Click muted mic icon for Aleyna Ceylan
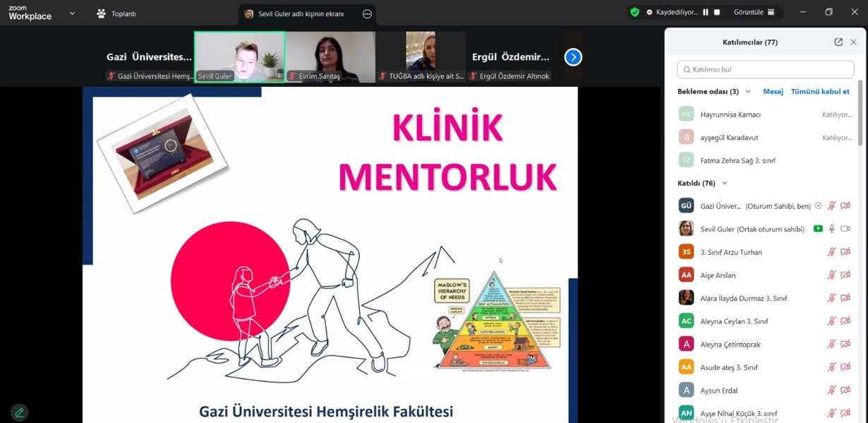This screenshot has height=423, width=868. point(831,321)
